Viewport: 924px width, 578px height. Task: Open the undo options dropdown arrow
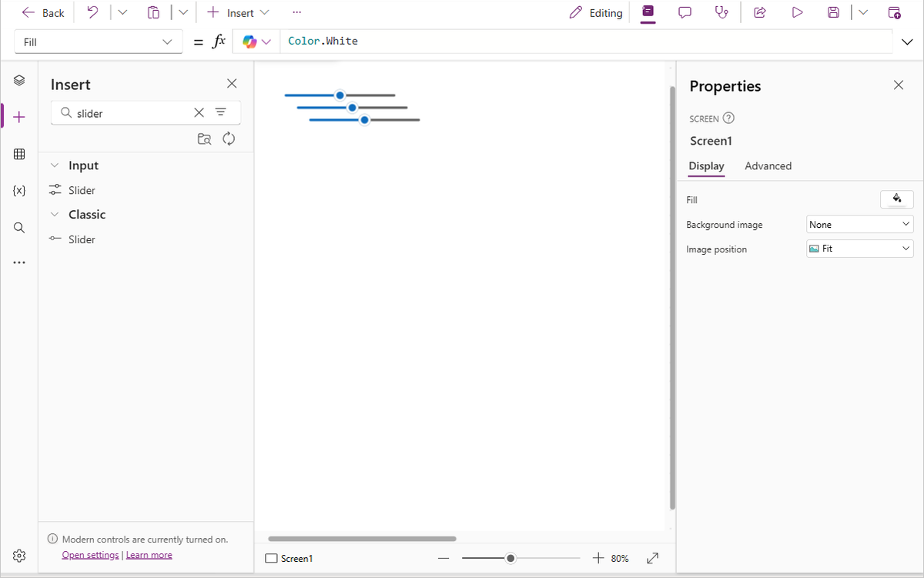coord(122,13)
